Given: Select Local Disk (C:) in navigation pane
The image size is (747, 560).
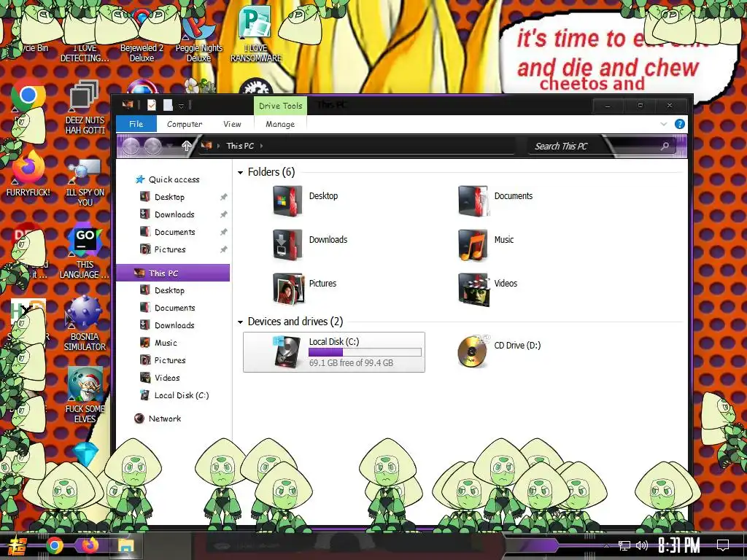Looking at the screenshot, I should [182, 395].
